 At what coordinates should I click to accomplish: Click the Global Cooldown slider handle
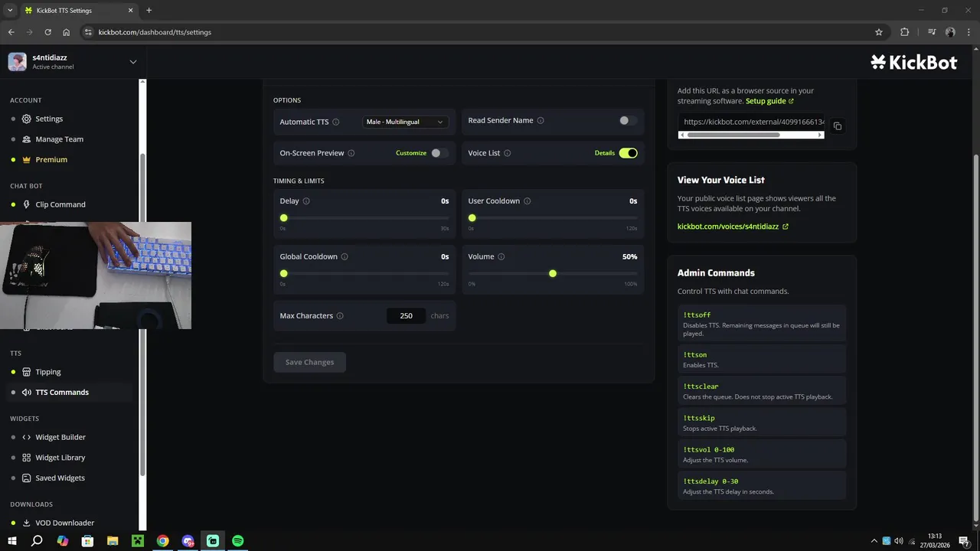click(284, 274)
